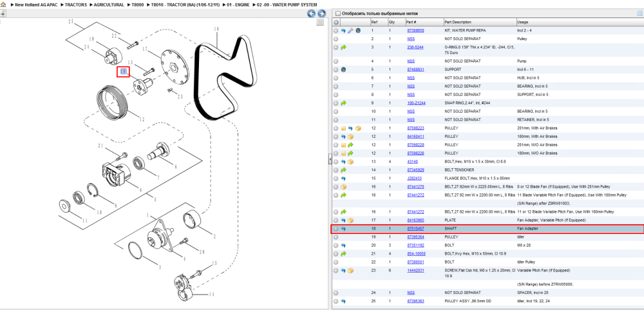
Task: Open T8010 - TRACTOR (NA) breadcrumb
Action: pyautogui.click(x=185, y=5)
